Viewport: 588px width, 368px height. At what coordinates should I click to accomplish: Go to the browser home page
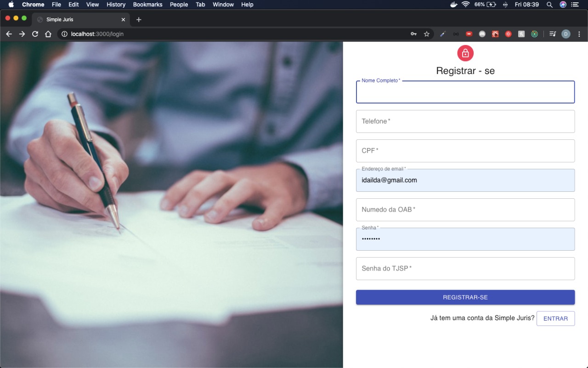48,34
